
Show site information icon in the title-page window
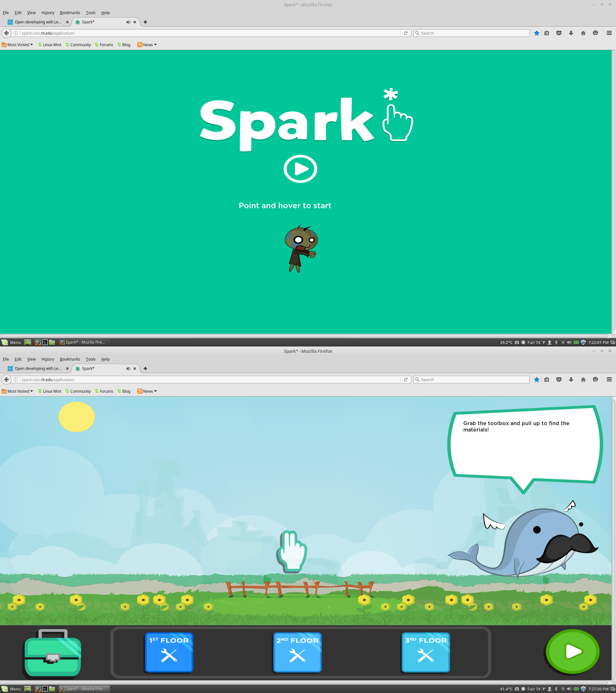tap(16, 33)
